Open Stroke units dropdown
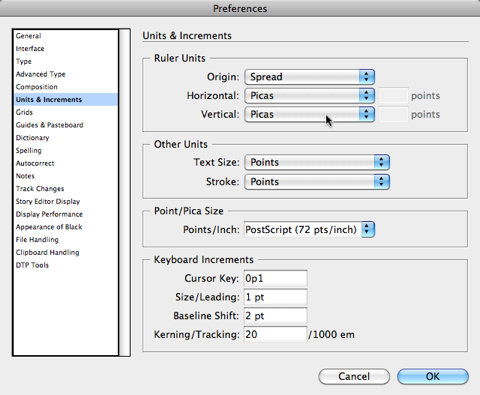The width and height of the screenshot is (480, 395). point(317,182)
